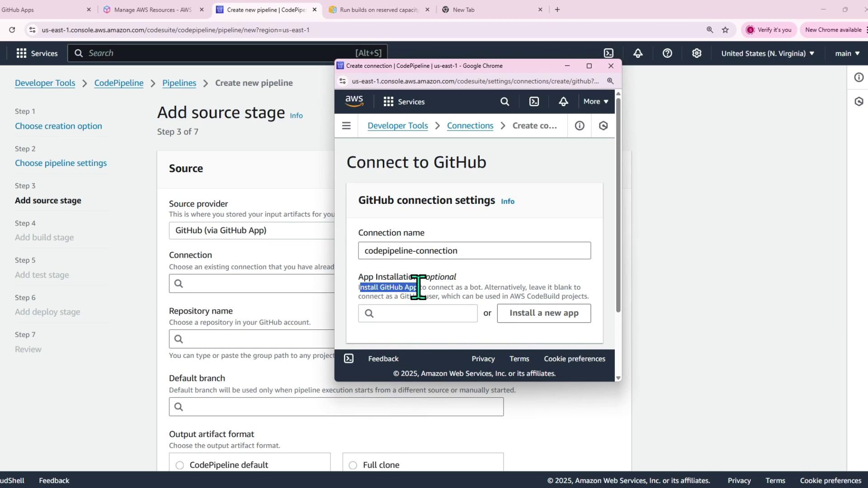Viewport: 868px width, 488px height.
Task: Click CloudShell icon in popup footer
Action: [349, 359]
